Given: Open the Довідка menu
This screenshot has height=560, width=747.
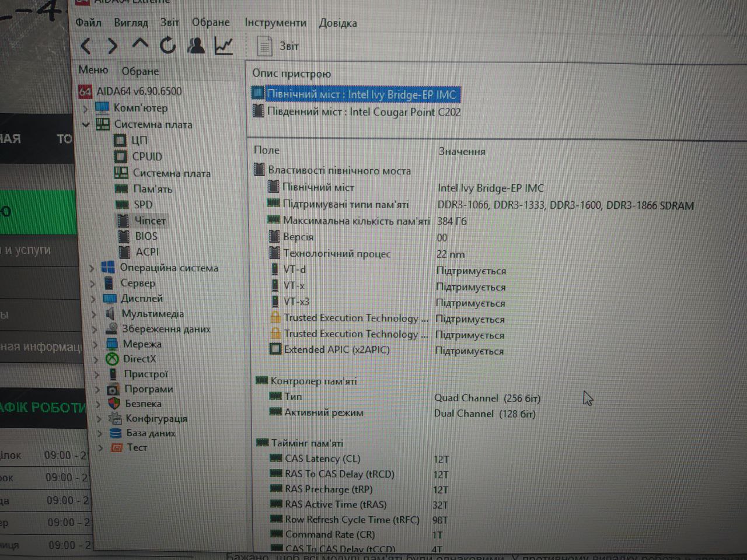Looking at the screenshot, I should (x=338, y=23).
